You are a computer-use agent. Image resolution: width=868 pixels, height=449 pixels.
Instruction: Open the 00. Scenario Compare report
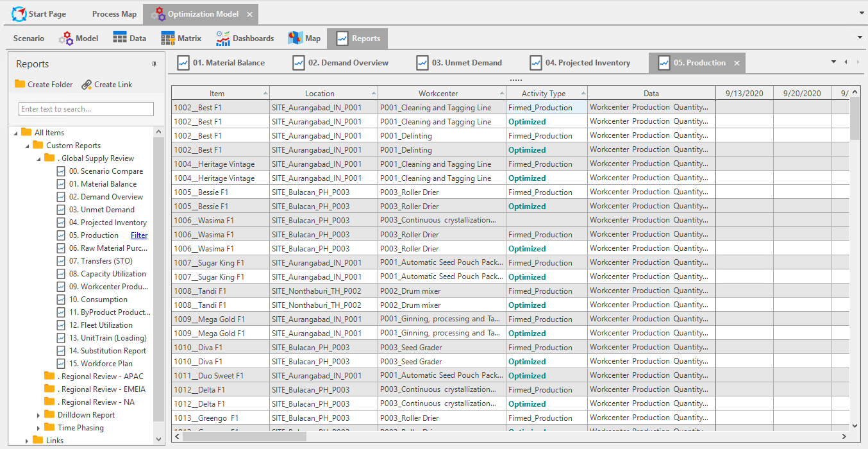[x=100, y=171]
